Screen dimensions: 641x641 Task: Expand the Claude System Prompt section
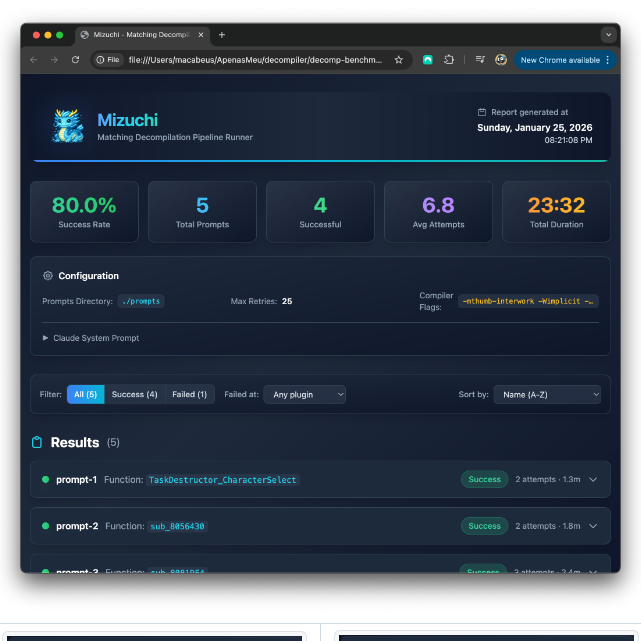[x=91, y=338]
